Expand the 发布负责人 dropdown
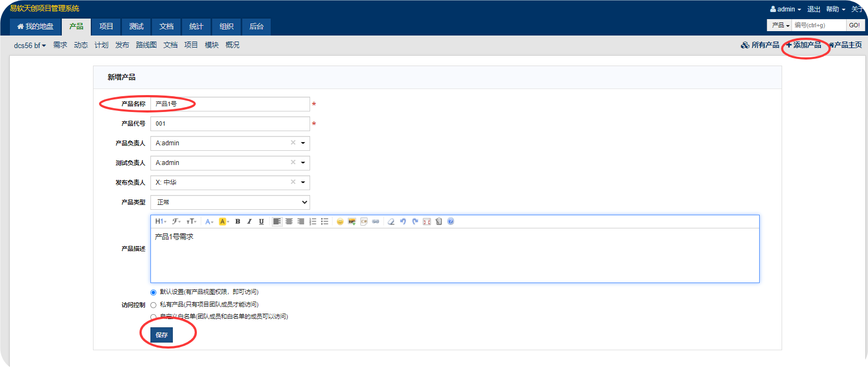 pyautogui.click(x=303, y=182)
